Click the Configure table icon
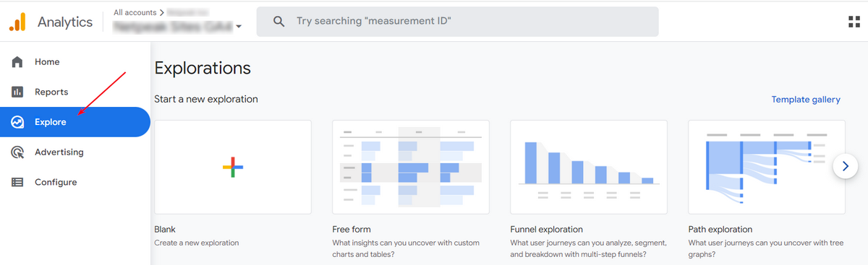868x265 pixels. (x=17, y=183)
